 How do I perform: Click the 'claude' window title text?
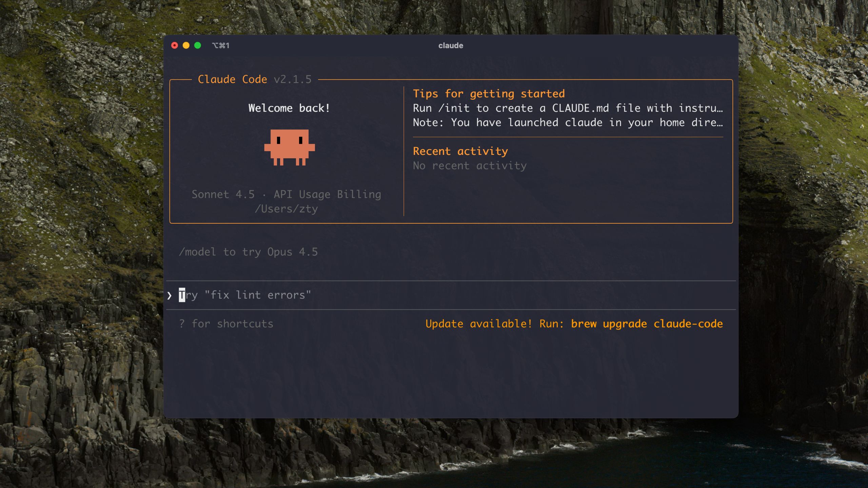point(451,45)
